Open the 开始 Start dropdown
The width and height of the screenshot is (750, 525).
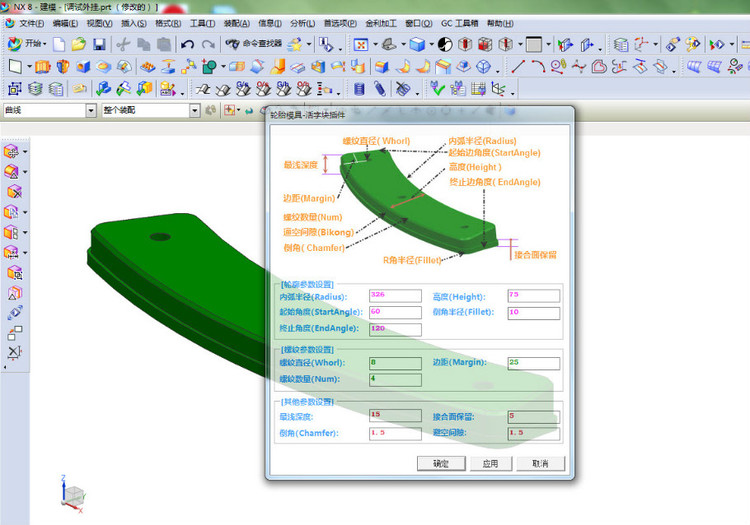(x=27, y=44)
